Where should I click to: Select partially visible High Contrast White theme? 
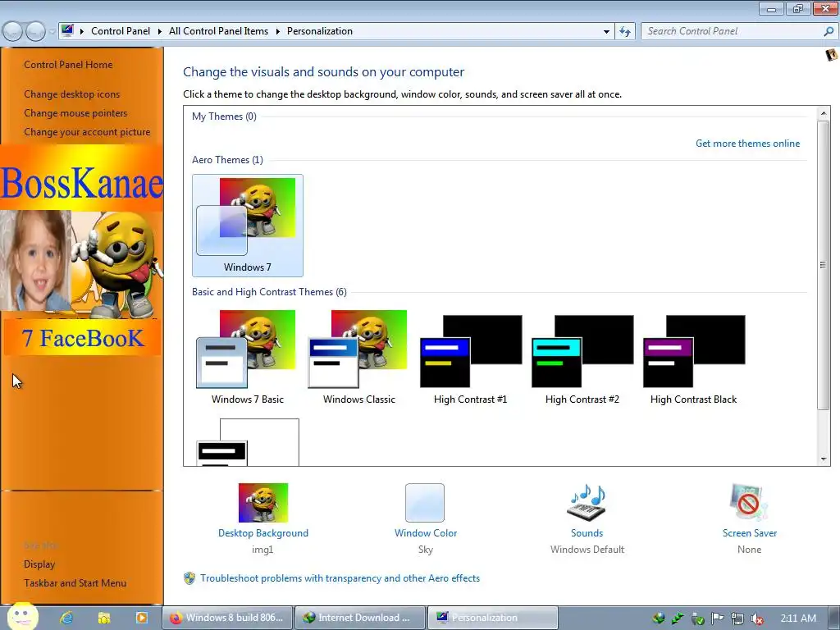coord(248,442)
